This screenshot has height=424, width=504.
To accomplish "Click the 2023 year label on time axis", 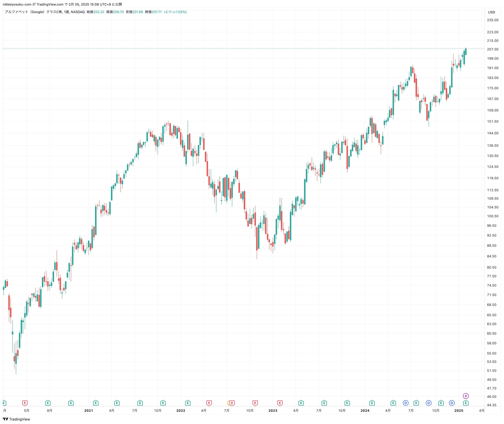I will [x=273, y=411].
